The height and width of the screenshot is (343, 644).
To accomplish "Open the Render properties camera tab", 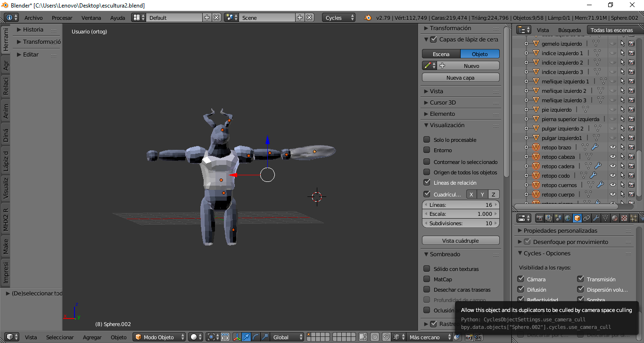I will click(x=539, y=218).
